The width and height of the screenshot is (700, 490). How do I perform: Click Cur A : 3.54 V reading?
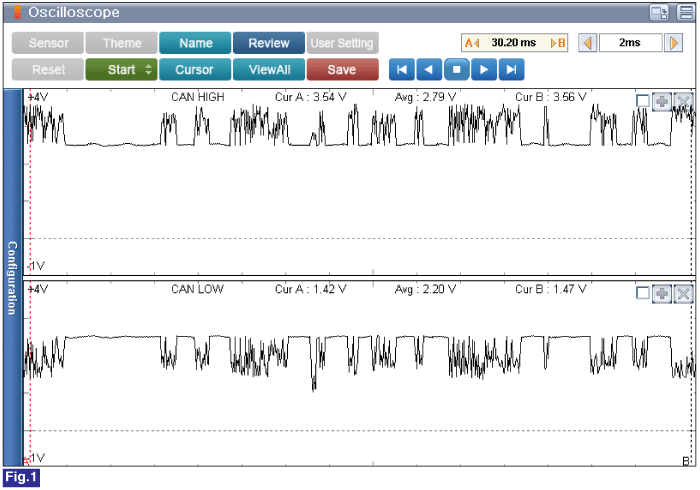tap(311, 97)
